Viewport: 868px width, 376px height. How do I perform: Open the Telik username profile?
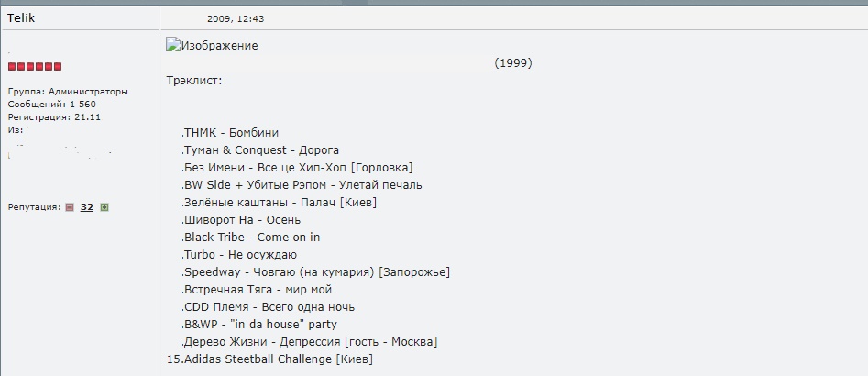click(22, 18)
